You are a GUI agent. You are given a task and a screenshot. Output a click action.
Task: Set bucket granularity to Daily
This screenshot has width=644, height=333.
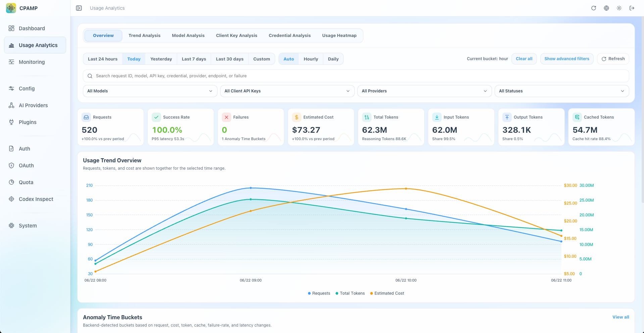(x=333, y=59)
